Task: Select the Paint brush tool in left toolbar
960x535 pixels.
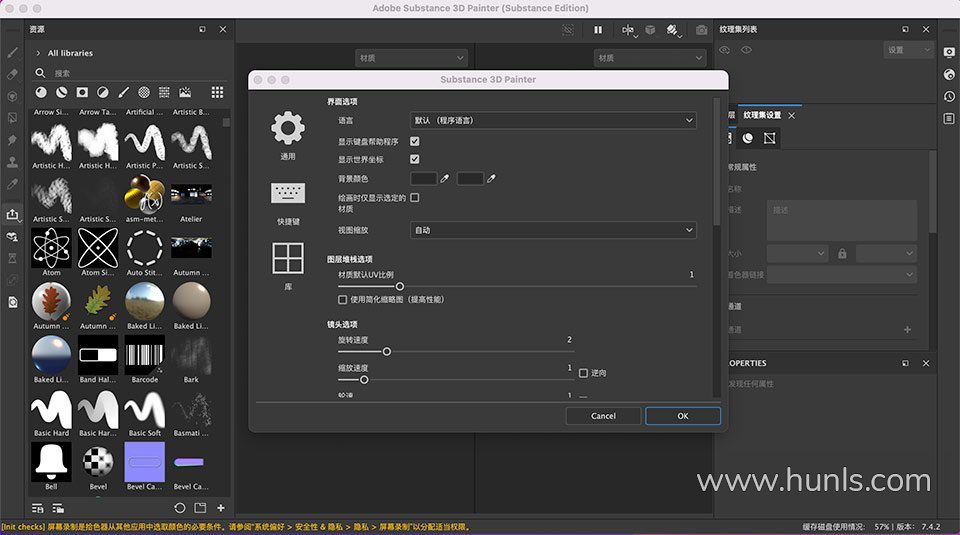Action: (x=12, y=53)
